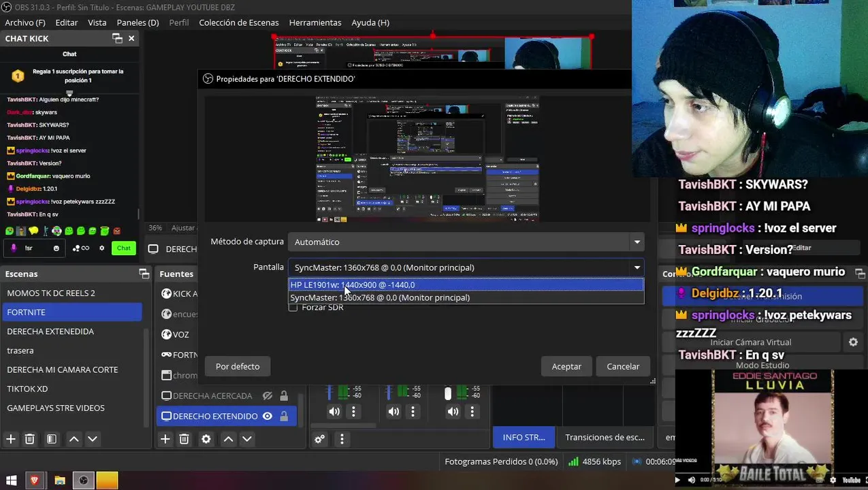The width and height of the screenshot is (868, 490).
Task: Move scene up with the Escenas up arrow
Action: click(74, 439)
